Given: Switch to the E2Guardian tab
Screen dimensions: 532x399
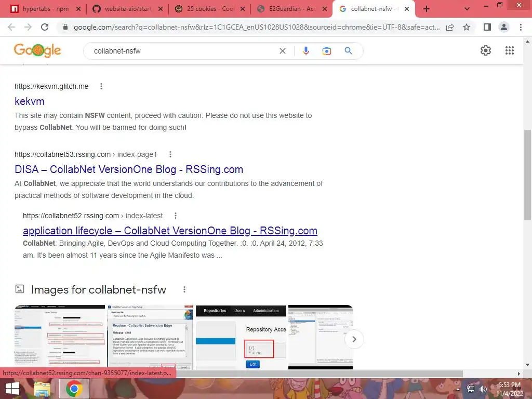Looking at the screenshot, I should tap(292, 9).
